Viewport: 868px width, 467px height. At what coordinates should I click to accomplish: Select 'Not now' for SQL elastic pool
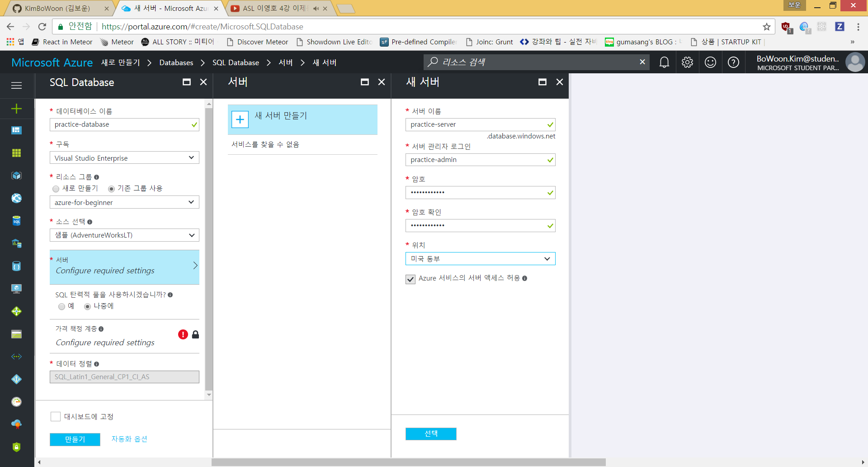coord(88,307)
